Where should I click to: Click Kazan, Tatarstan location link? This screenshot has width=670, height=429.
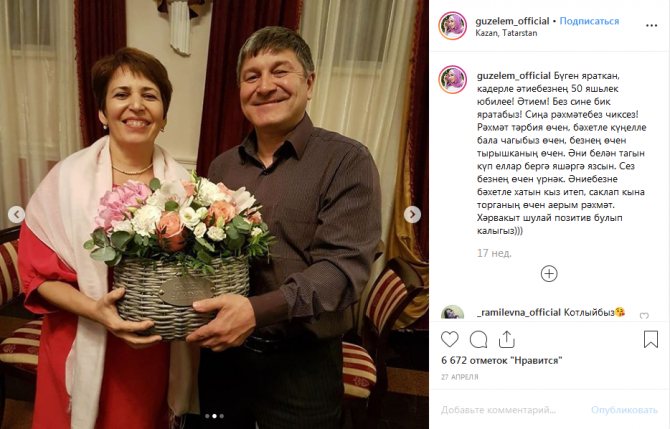point(506,33)
